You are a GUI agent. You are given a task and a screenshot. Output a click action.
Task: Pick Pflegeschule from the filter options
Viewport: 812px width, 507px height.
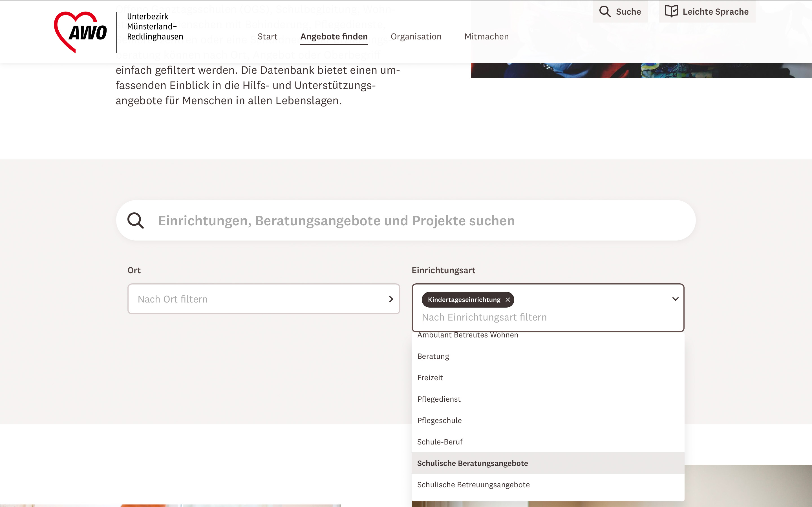click(440, 420)
